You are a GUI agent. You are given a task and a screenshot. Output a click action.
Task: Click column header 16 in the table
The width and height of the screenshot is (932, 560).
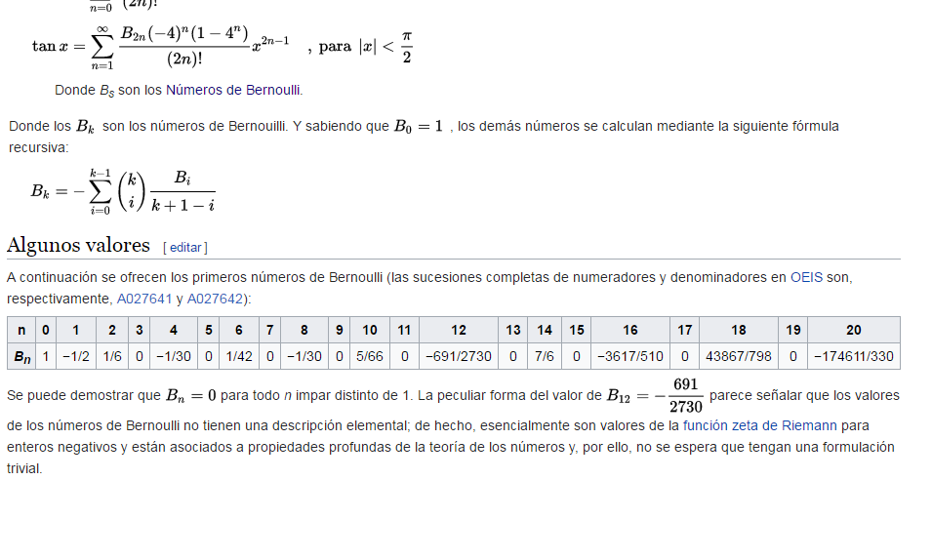coord(630,330)
